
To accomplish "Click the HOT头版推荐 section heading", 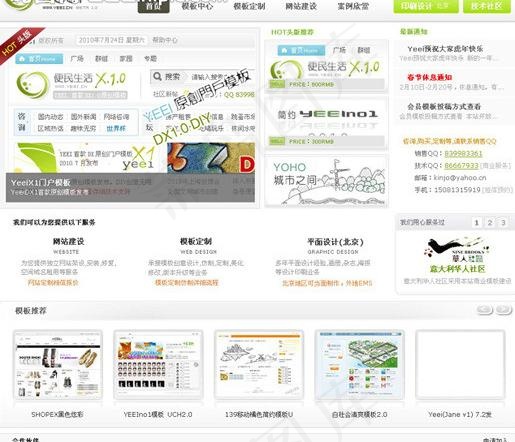I will point(292,32).
